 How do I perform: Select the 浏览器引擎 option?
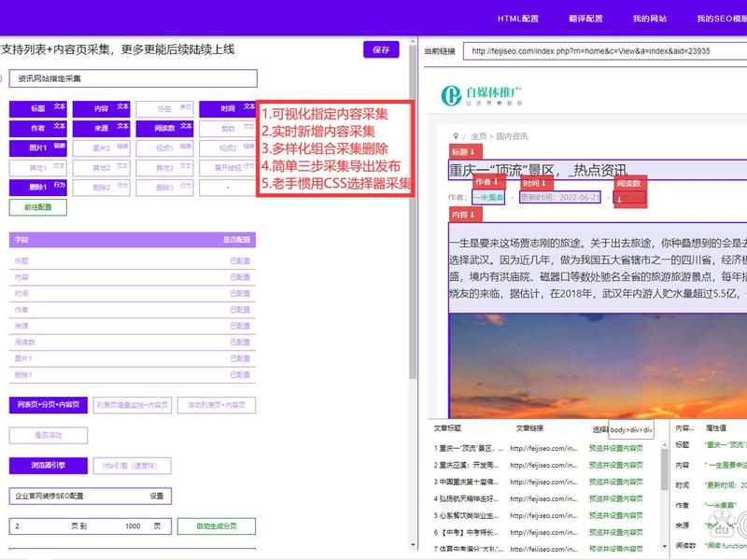(49, 465)
